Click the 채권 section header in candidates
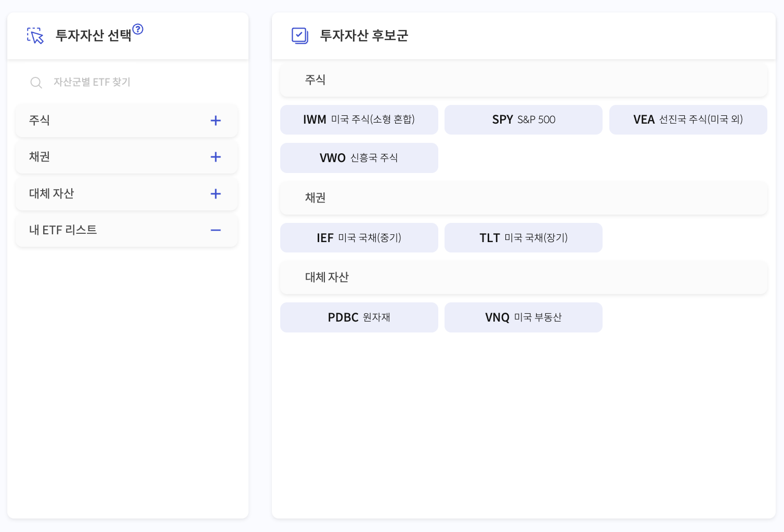The width and height of the screenshot is (784, 532). pyautogui.click(x=524, y=198)
